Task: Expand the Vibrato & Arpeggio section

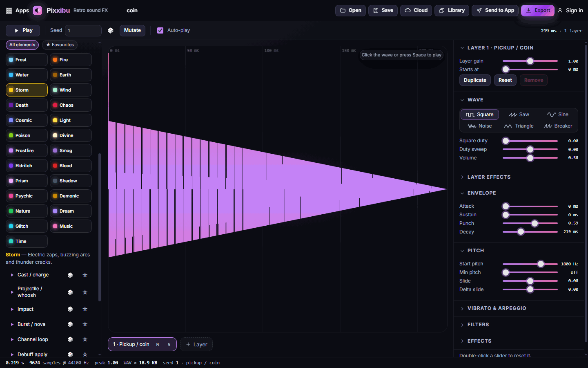Action: pos(519,308)
